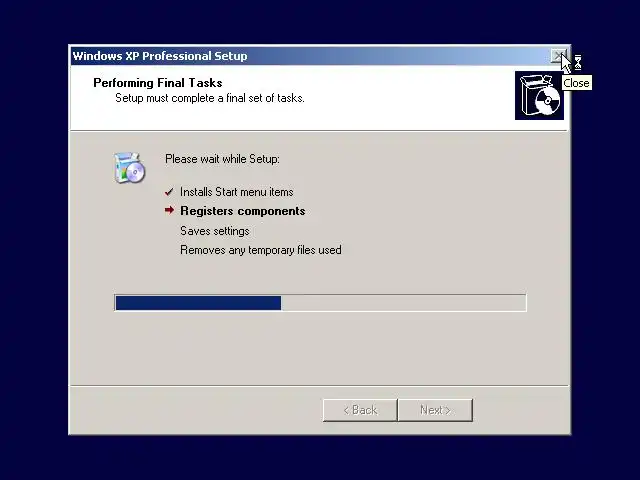This screenshot has width=640, height=480.
Task: Select 'Removes any temporary files used' text
Action: (261, 250)
